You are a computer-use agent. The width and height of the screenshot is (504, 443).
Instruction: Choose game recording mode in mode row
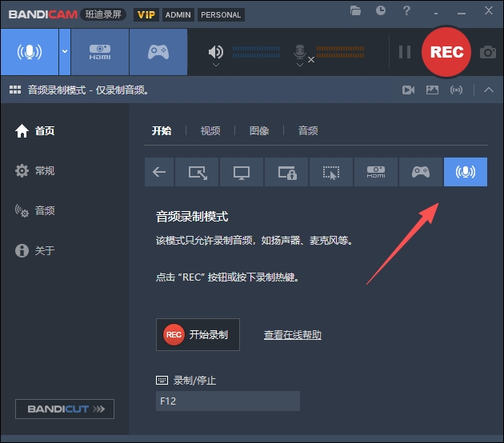[421, 172]
